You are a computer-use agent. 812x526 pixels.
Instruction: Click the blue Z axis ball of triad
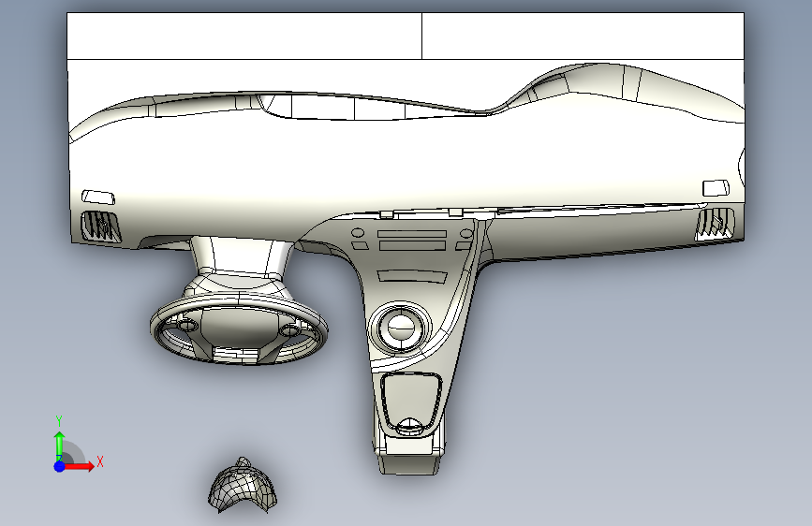coord(60,466)
